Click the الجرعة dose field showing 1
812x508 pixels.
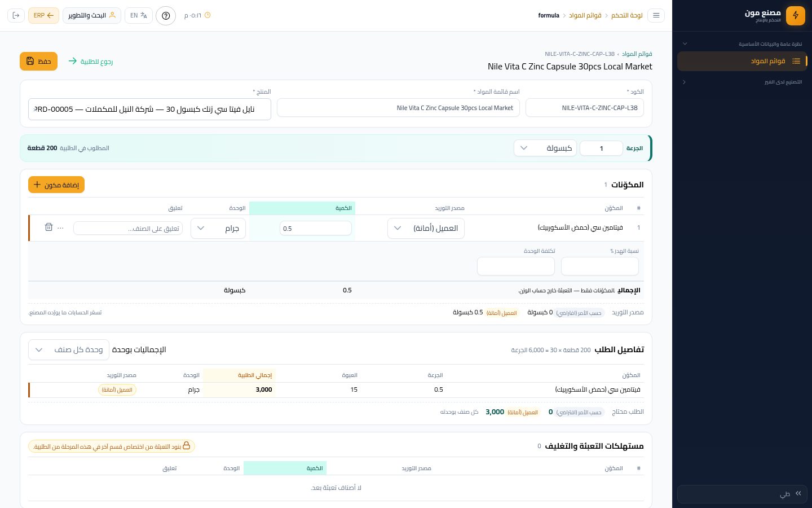pyautogui.click(x=601, y=148)
